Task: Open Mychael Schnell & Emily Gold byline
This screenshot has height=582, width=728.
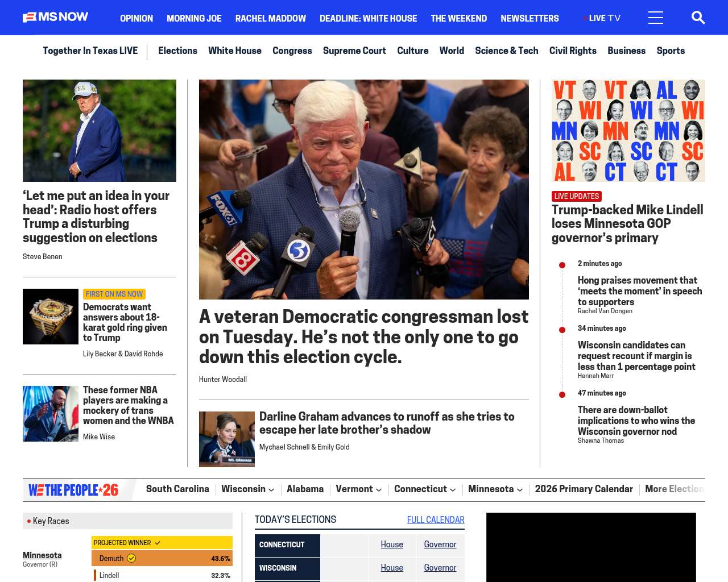Action: [x=304, y=447]
